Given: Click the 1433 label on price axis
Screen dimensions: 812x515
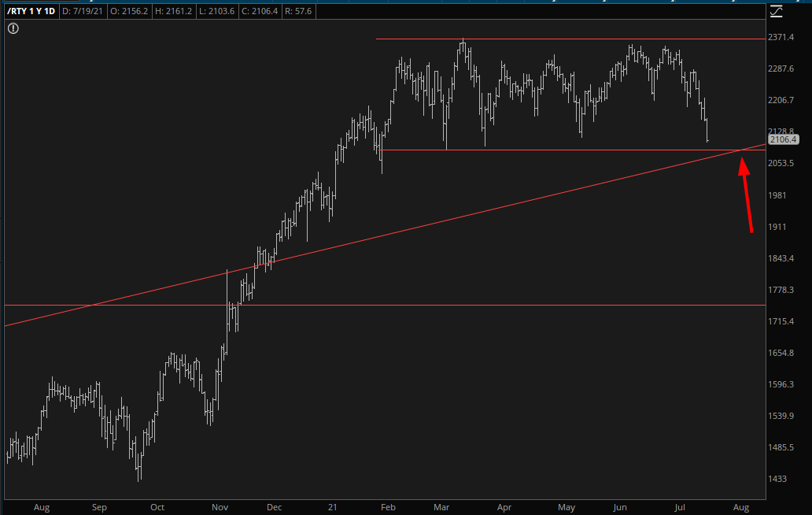Looking at the screenshot, I should click(779, 479).
